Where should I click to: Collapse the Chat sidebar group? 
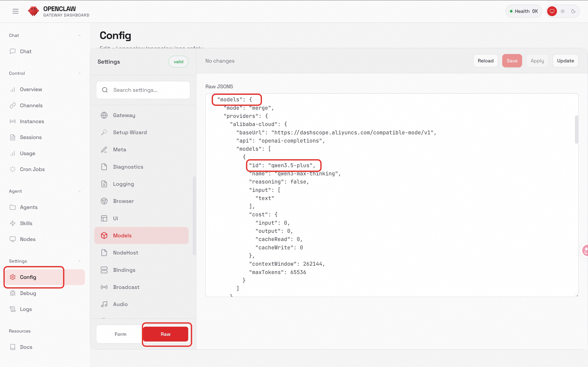(79, 35)
